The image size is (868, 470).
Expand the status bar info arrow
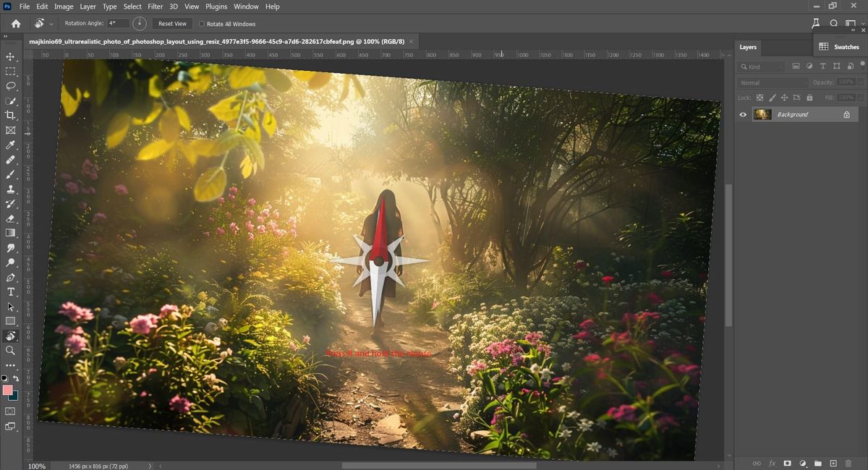[x=150, y=466]
